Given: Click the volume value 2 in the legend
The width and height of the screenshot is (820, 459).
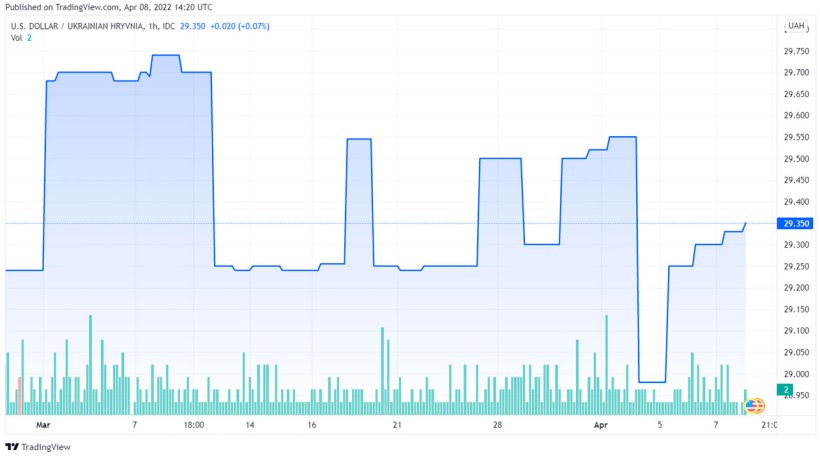Looking at the screenshot, I should point(29,38).
